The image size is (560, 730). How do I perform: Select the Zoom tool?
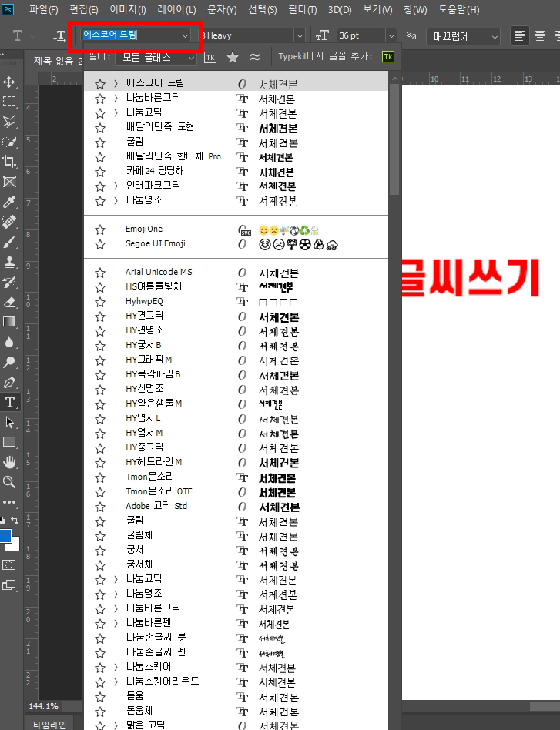8,482
